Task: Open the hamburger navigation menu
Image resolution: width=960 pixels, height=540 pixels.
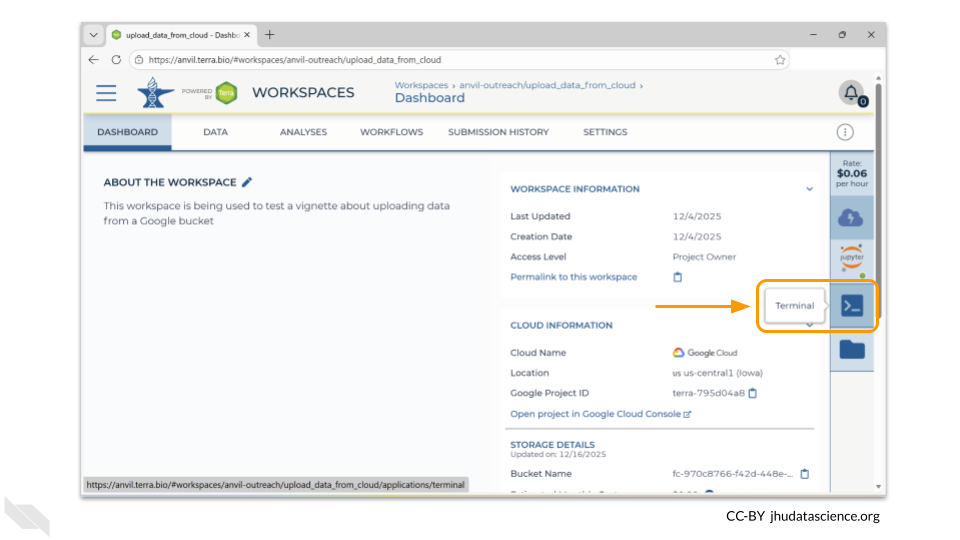Action: click(x=106, y=93)
